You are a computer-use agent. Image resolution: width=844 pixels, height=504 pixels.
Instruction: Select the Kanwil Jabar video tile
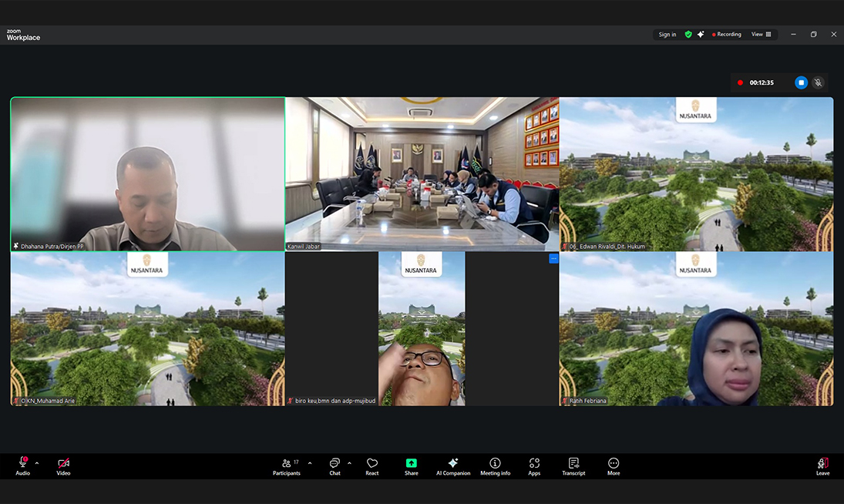click(x=422, y=173)
